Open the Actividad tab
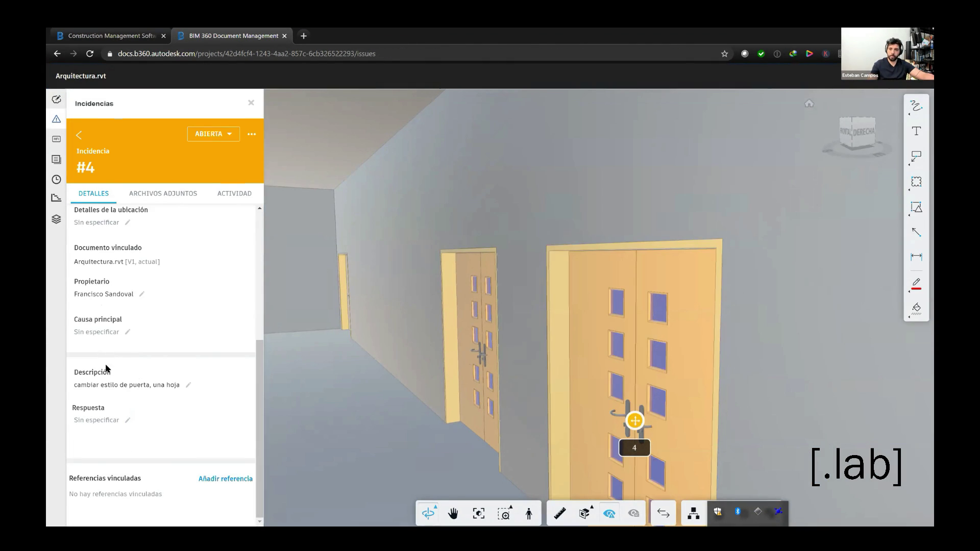The image size is (980, 551). point(234,193)
